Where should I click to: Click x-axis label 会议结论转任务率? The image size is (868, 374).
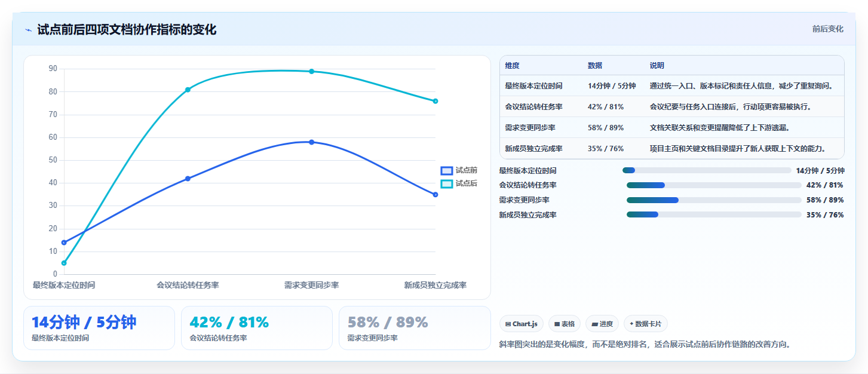(x=188, y=286)
